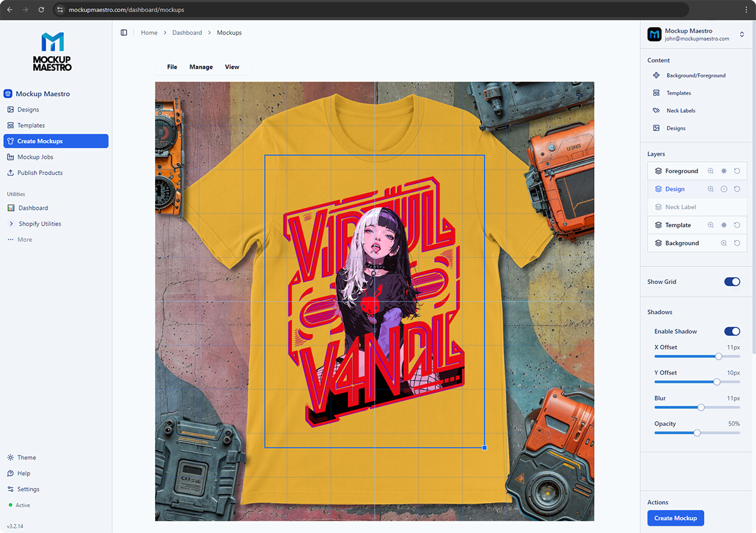Click the Mockups breadcrumb text

(x=229, y=33)
